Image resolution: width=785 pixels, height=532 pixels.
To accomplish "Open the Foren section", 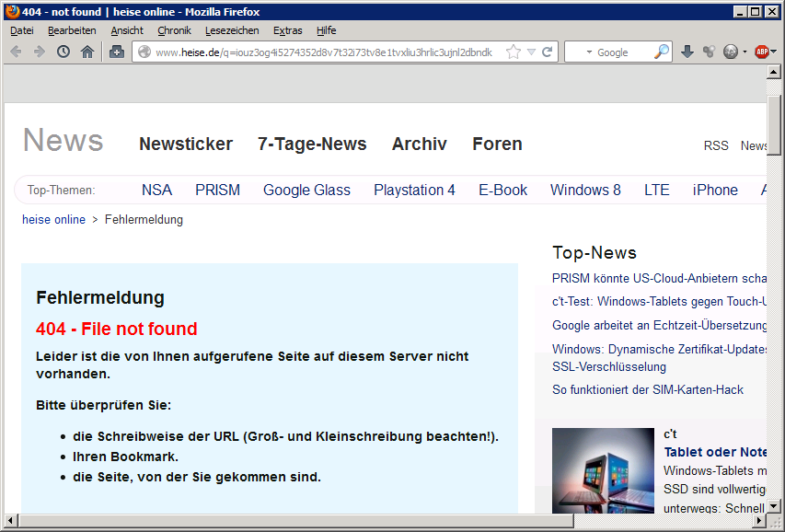I will (497, 144).
